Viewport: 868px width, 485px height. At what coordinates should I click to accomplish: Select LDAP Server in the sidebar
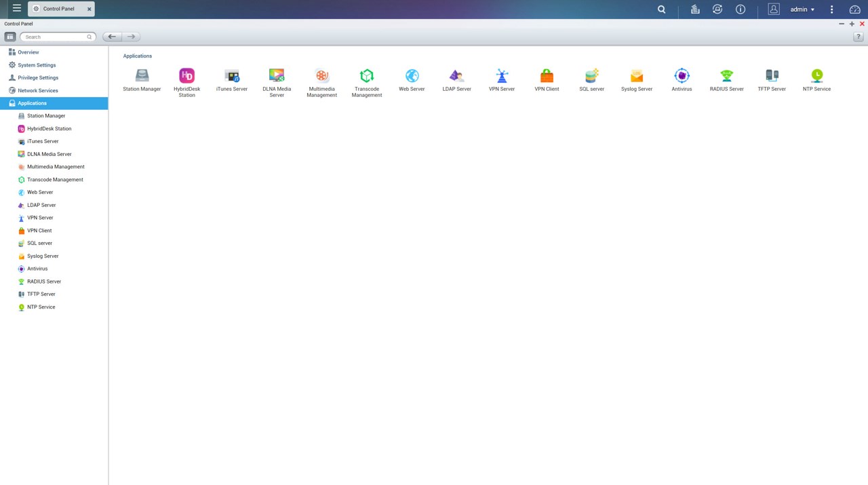54,205
